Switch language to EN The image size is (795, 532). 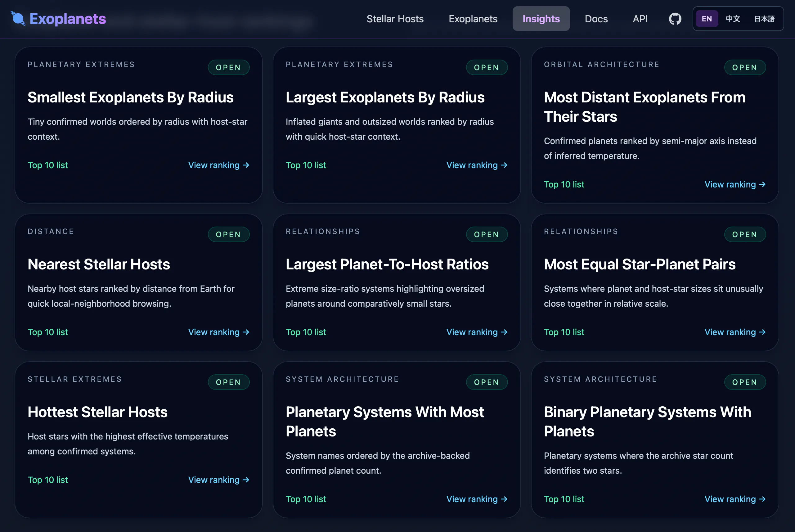[x=707, y=19]
